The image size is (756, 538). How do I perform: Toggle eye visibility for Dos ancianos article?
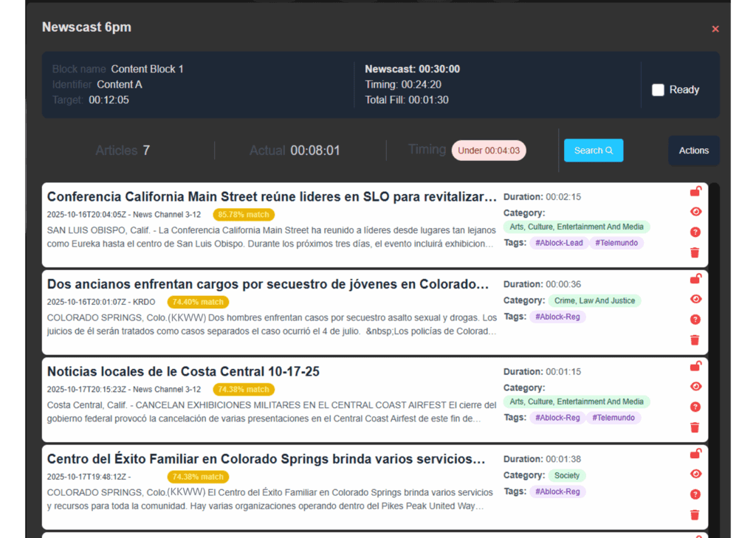tap(695, 299)
